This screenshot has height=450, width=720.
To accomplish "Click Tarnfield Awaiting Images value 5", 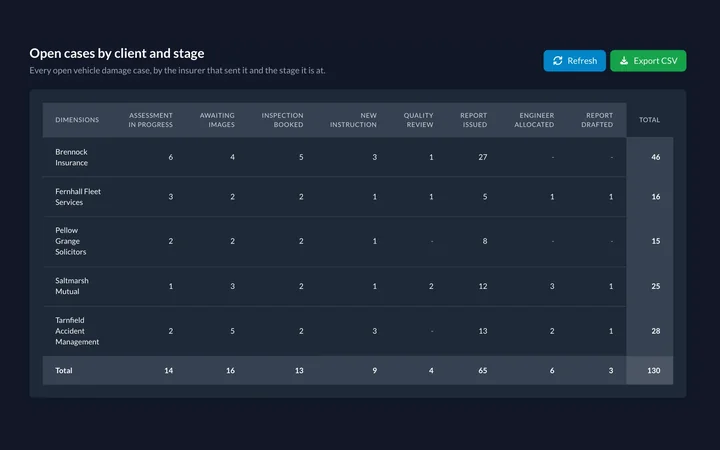I will click(x=232, y=331).
